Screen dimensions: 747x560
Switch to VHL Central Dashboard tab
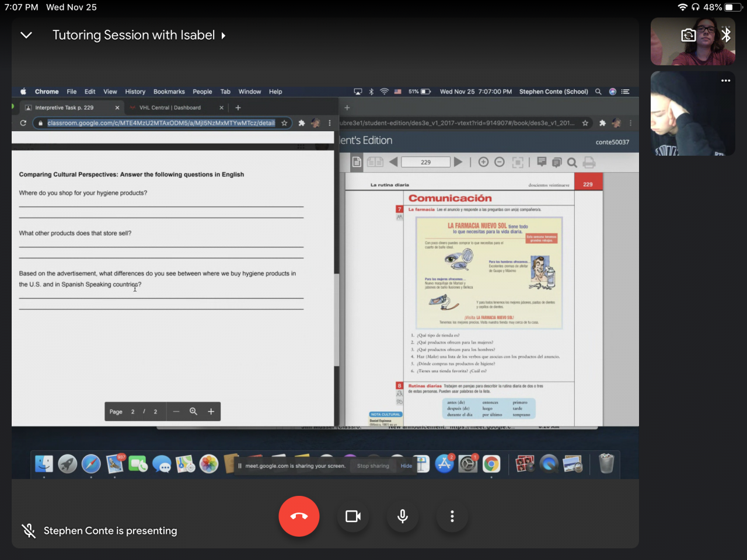(170, 108)
